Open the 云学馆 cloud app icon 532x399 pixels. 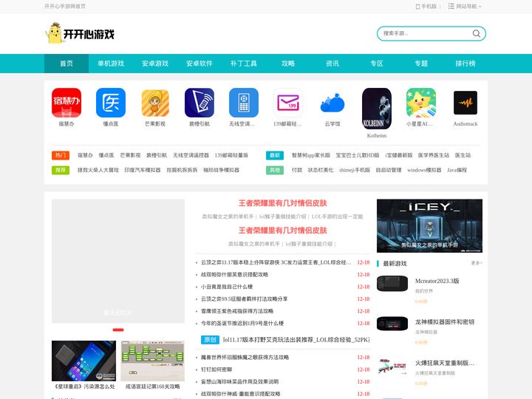[x=332, y=103]
